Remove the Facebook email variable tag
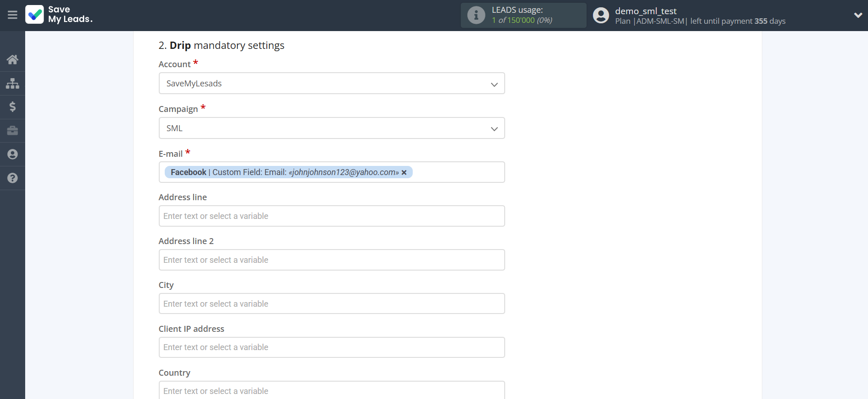 click(404, 173)
